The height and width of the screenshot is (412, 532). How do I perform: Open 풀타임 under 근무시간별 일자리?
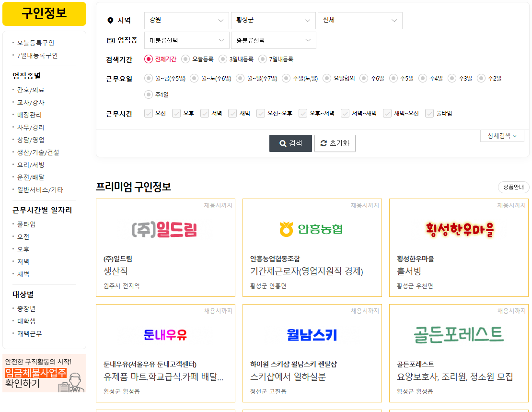[x=26, y=224]
